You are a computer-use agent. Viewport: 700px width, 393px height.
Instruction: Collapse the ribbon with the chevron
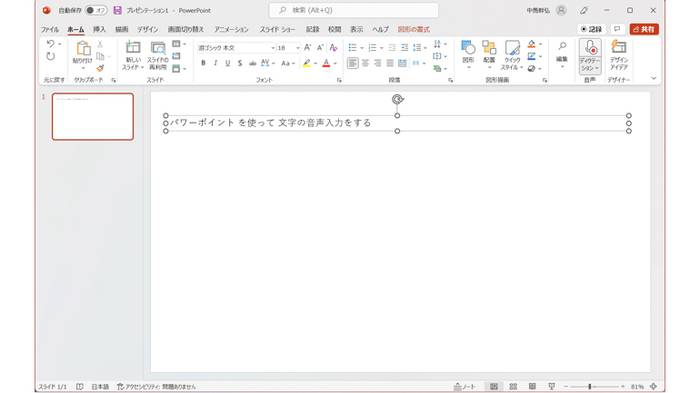(x=654, y=78)
